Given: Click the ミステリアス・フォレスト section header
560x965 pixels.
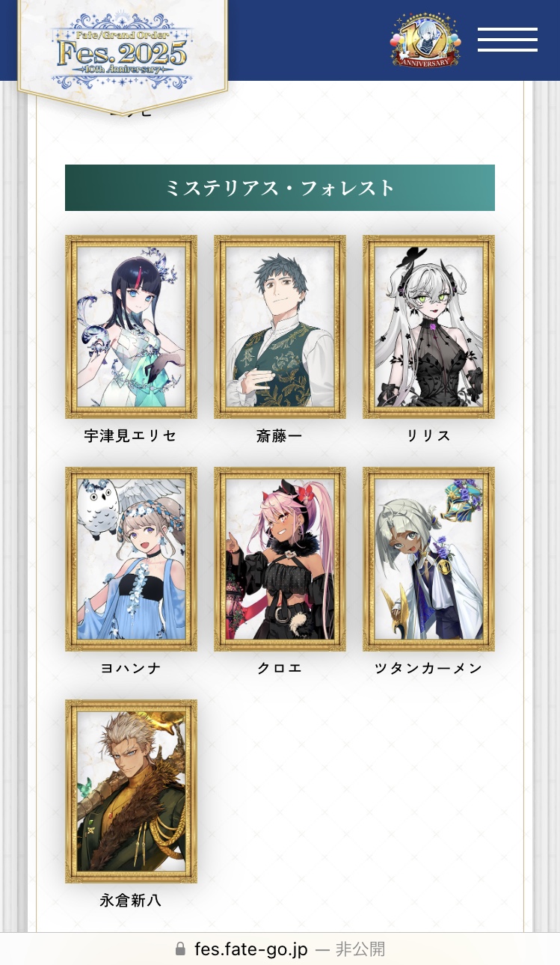Looking at the screenshot, I should [x=280, y=188].
